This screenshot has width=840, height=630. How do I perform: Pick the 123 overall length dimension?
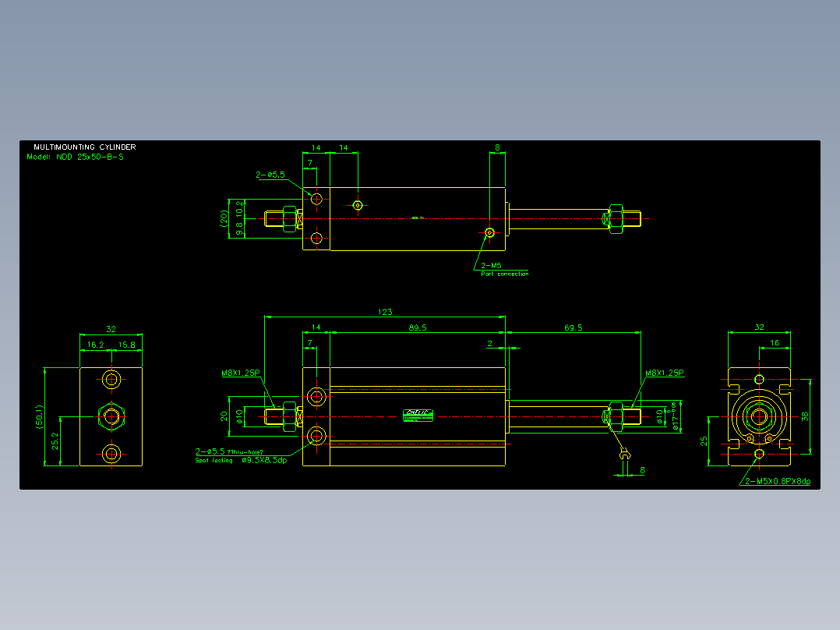pyautogui.click(x=385, y=312)
